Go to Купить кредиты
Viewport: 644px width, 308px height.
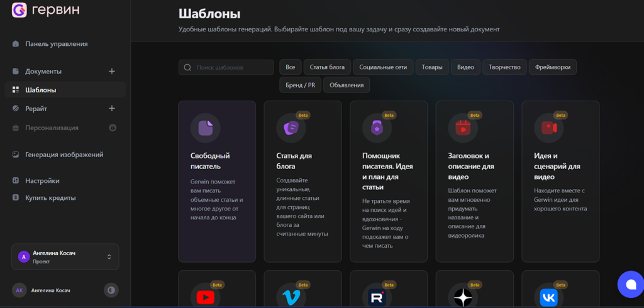coord(50,197)
